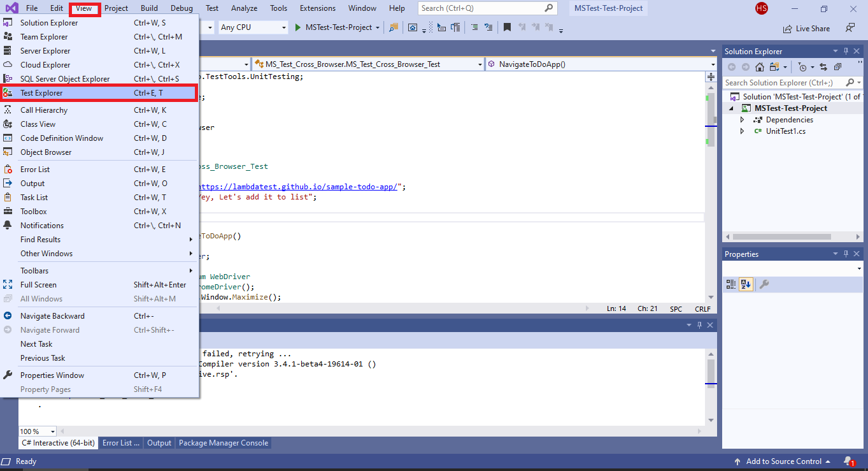Click the pushpin on the C# Interactive panel

point(699,325)
